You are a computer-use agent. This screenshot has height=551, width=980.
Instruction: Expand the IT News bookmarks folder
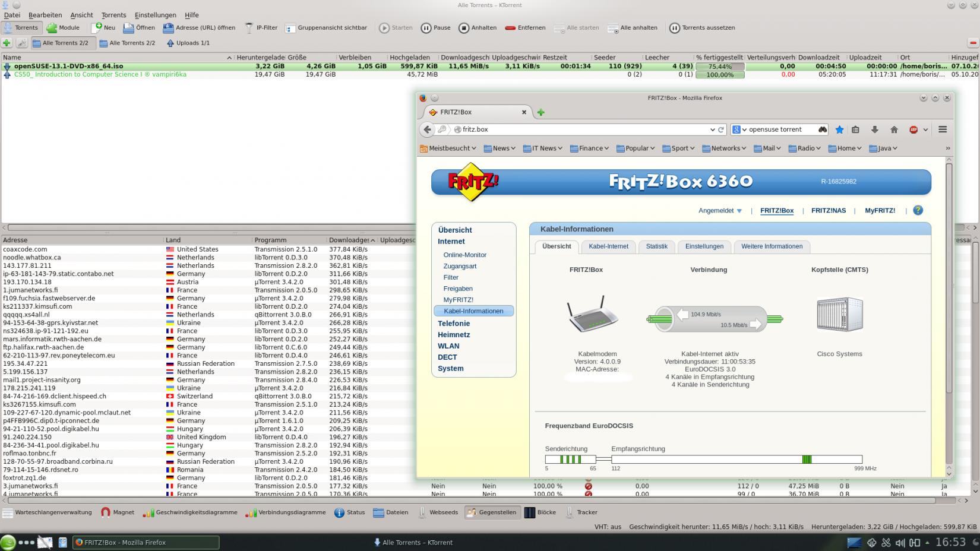pos(542,148)
